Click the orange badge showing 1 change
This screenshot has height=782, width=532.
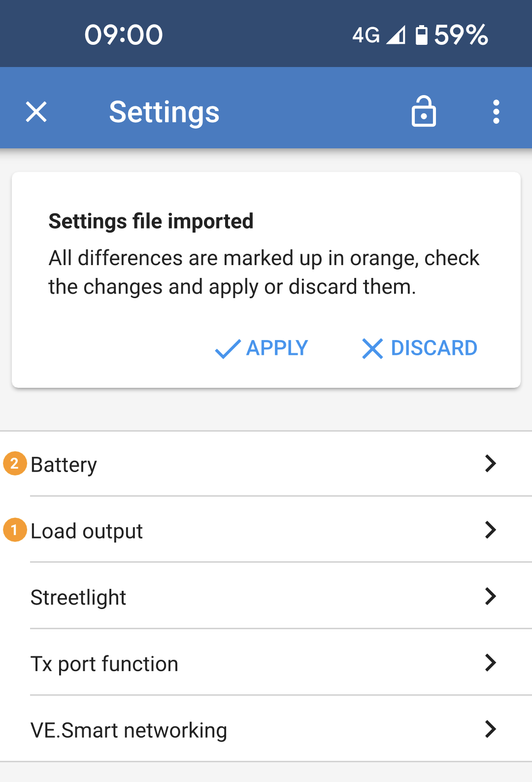click(x=14, y=531)
